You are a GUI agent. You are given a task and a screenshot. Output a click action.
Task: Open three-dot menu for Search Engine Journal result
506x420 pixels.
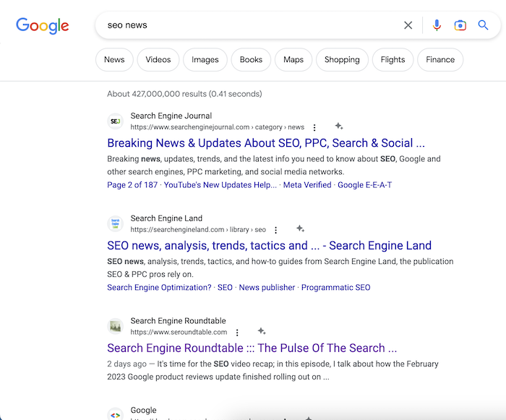pos(314,127)
